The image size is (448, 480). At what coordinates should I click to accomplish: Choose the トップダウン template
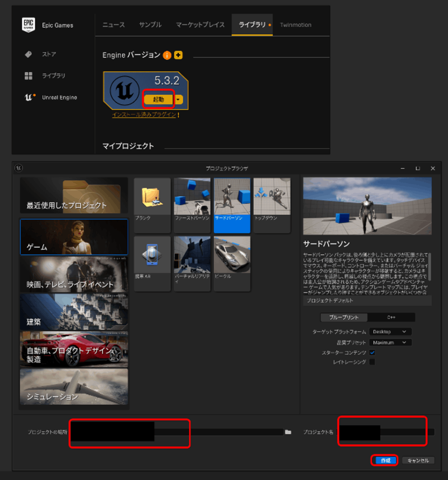coord(272,205)
